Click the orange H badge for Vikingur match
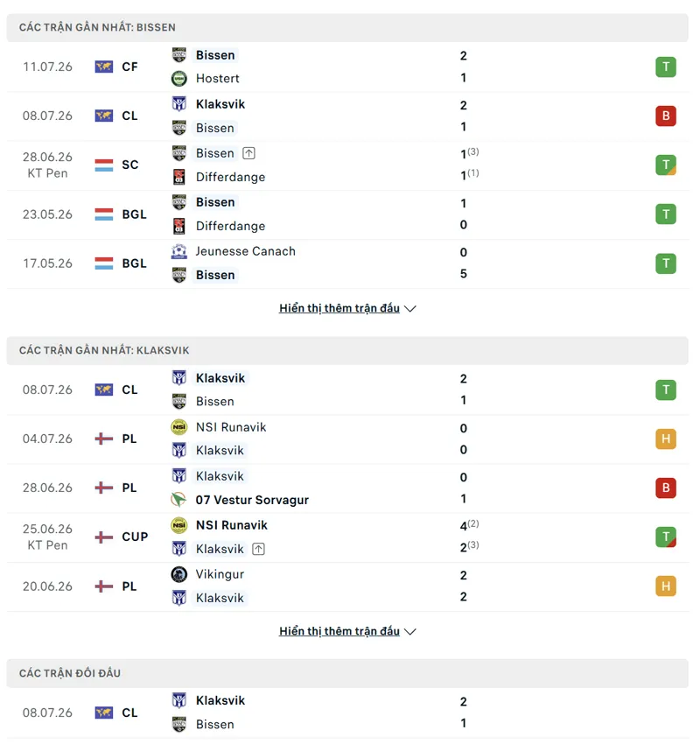Image resolution: width=700 pixels, height=744 pixels. pos(666,586)
